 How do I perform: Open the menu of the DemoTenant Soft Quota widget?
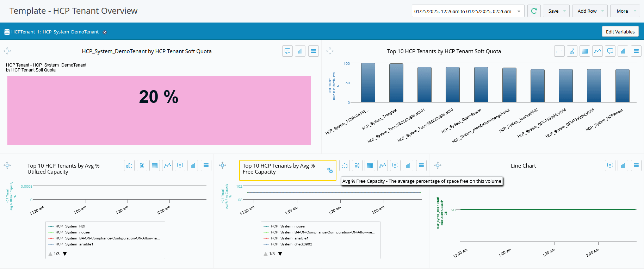click(x=314, y=51)
